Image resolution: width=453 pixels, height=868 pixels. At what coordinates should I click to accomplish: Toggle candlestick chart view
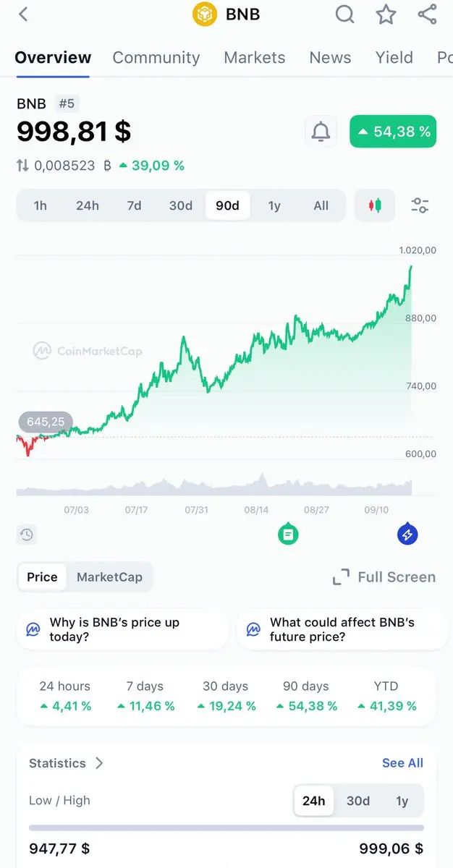point(375,205)
